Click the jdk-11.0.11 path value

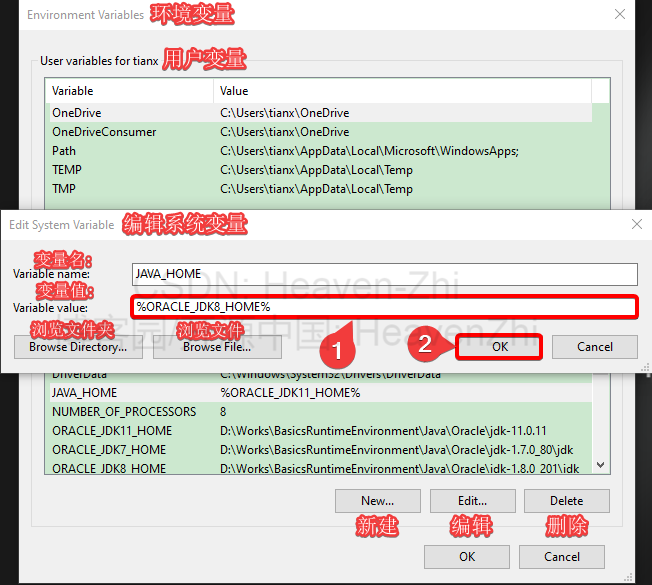point(383,431)
